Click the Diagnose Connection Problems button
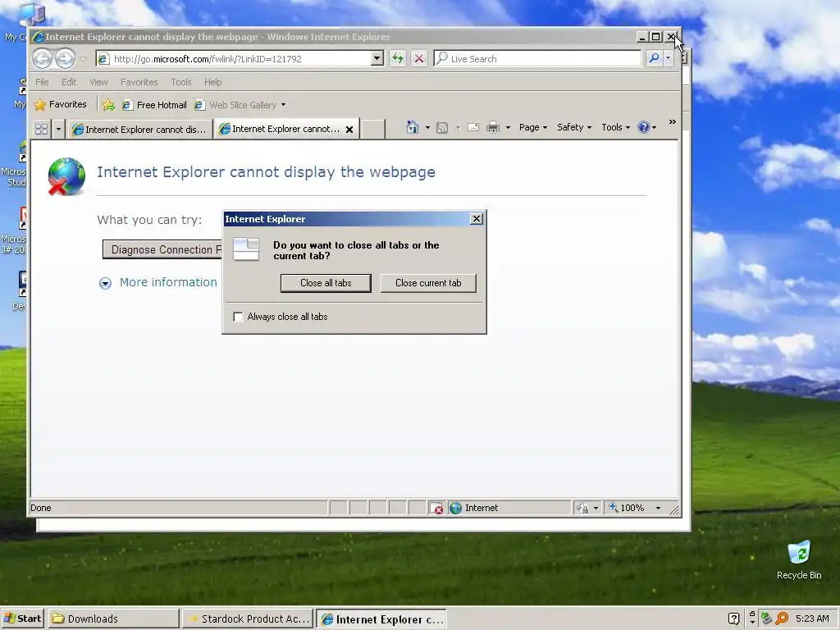This screenshot has height=630, width=840. click(x=162, y=249)
